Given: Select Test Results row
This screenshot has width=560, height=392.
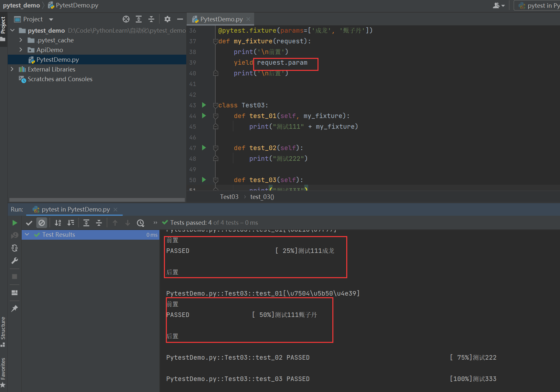Looking at the screenshot, I should [x=91, y=235].
